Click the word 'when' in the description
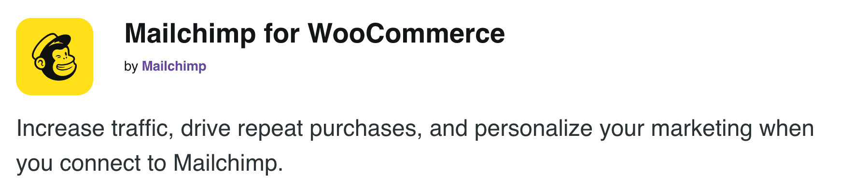 pyautogui.click(x=787, y=129)
